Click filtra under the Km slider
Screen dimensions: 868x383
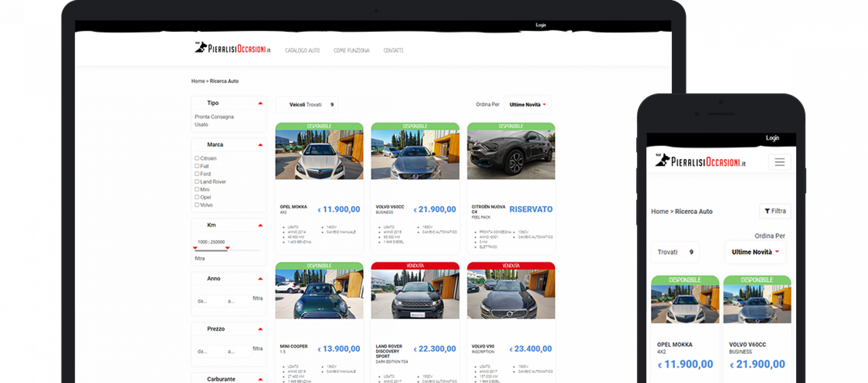pyautogui.click(x=199, y=259)
